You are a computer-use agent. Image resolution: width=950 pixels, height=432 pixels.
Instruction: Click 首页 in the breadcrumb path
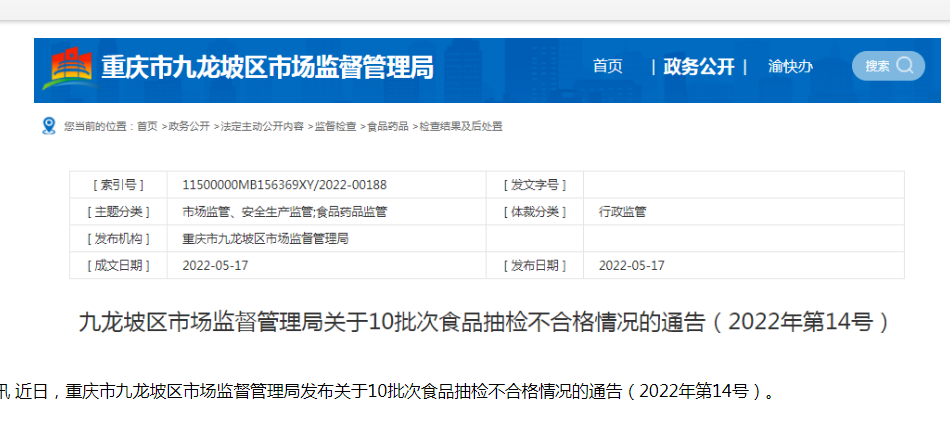pyautogui.click(x=147, y=127)
